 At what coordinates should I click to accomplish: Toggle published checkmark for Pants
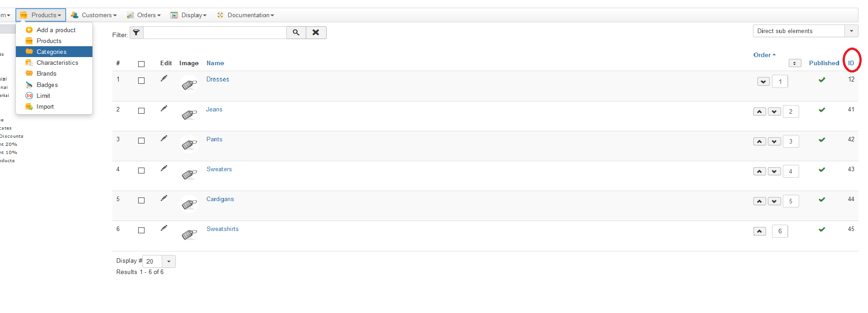[822, 140]
